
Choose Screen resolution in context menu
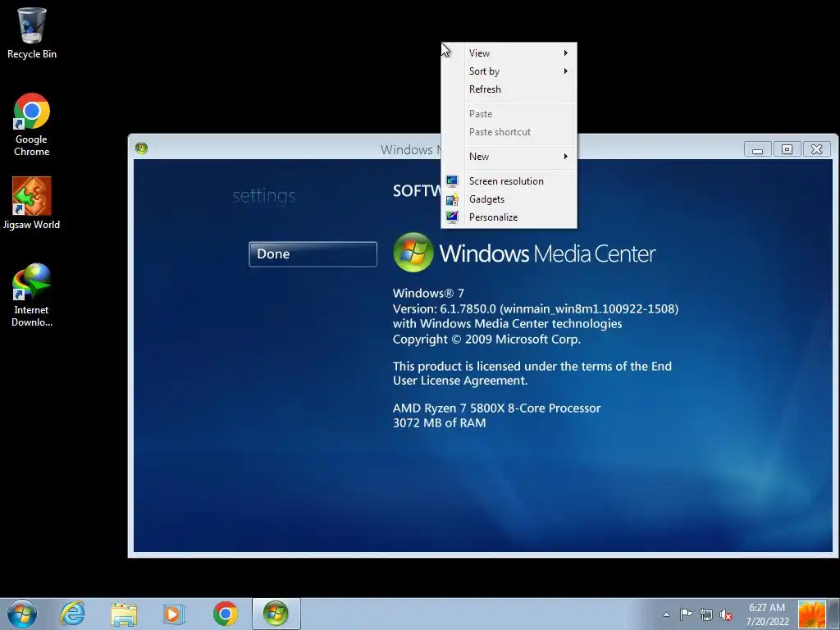[x=509, y=181]
